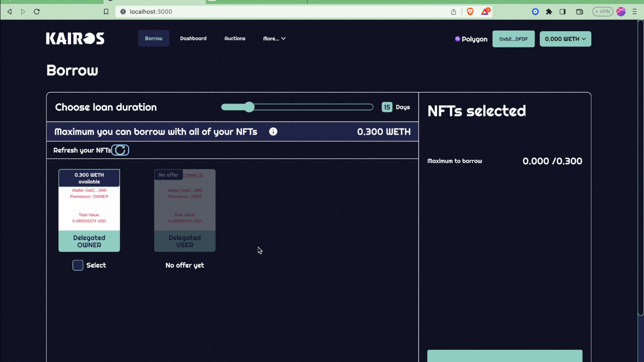Viewport: 644px width, 362px height.
Task: Switch to the Dashboard tab
Action: point(193,39)
